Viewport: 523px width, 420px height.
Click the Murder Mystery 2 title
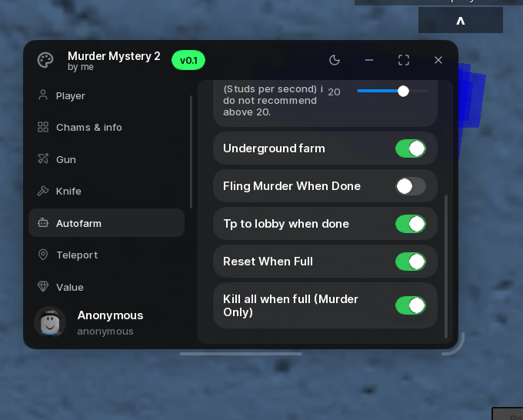114,56
